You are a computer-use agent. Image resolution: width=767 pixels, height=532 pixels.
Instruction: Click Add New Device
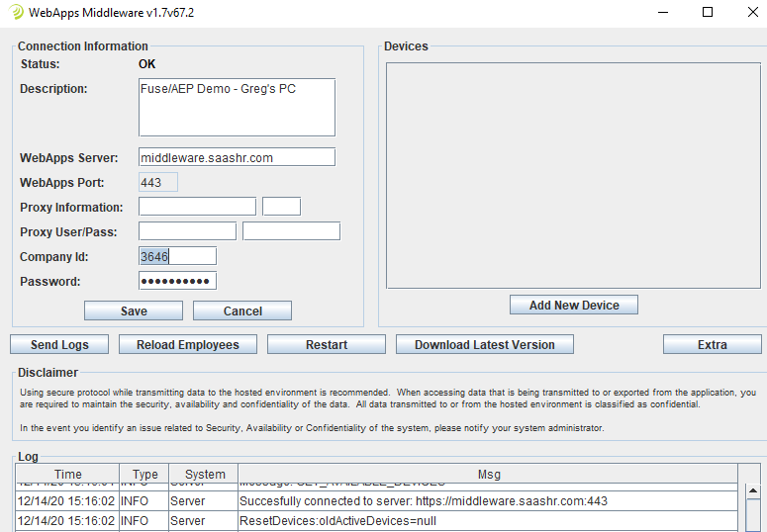[574, 305]
